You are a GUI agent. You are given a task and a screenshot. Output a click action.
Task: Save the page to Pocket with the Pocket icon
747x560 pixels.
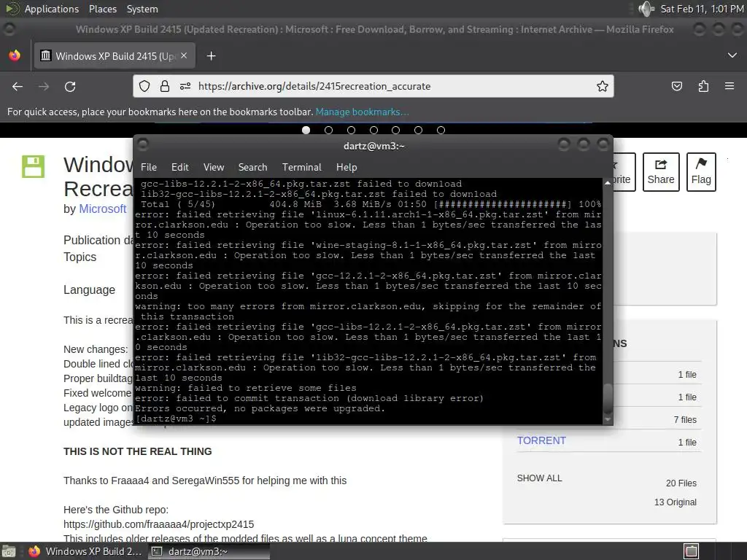click(x=676, y=86)
